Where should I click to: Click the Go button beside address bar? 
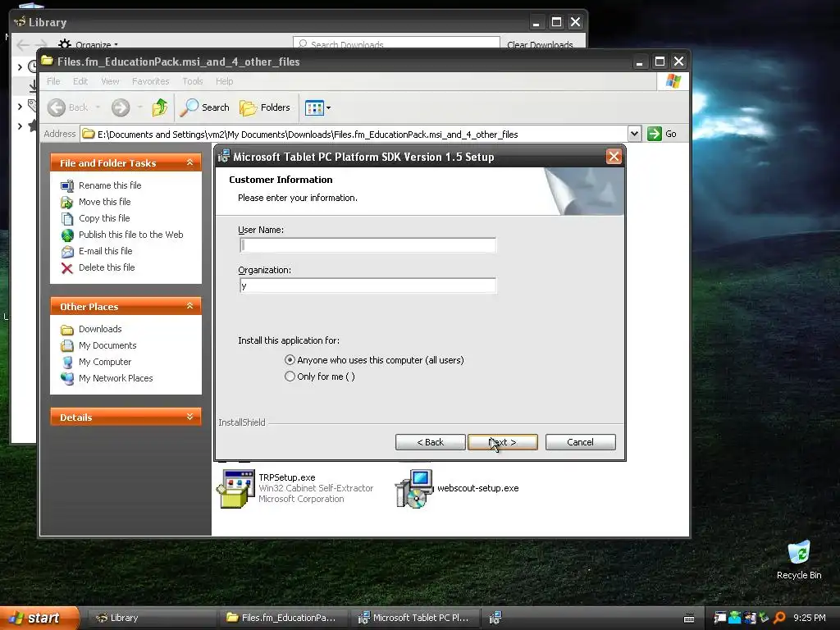tap(662, 134)
